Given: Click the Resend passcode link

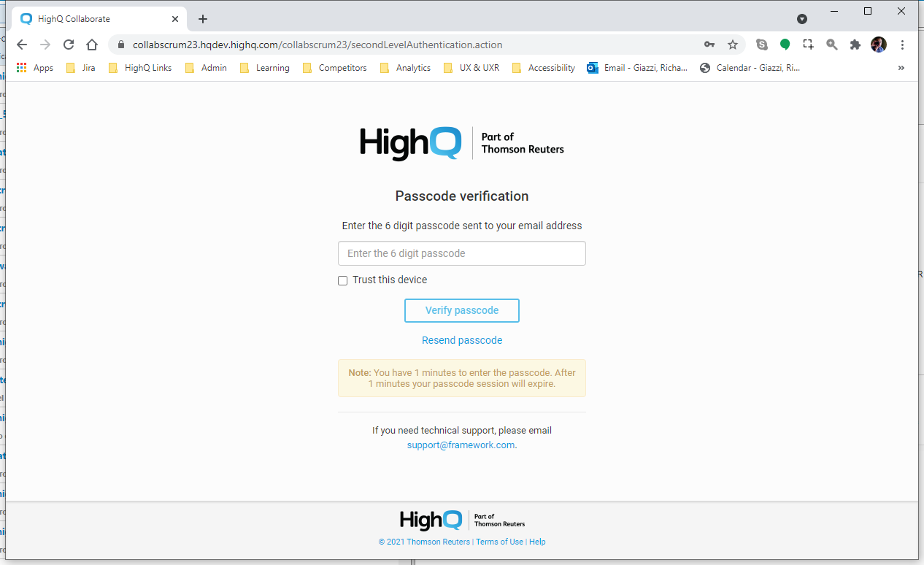Looking at the screenshot, I should 462,340.
